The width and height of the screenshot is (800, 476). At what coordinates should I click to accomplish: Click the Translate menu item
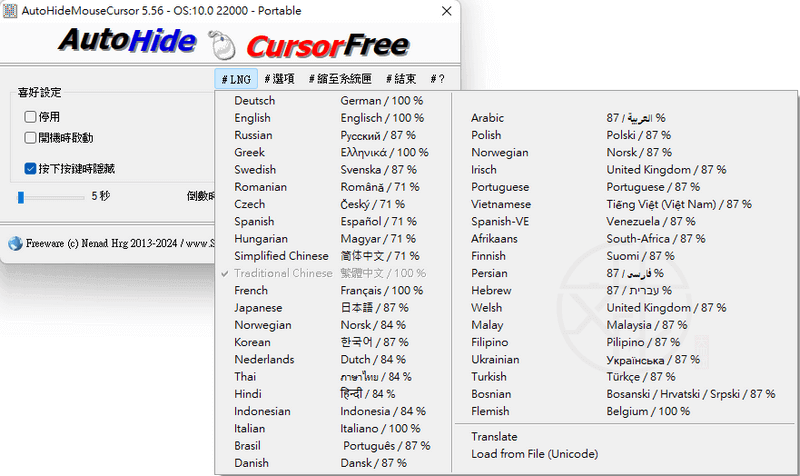click(x=625, y=437)
